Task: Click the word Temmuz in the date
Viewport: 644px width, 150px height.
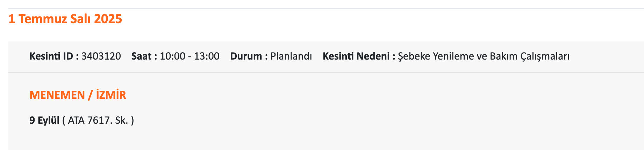Action: pyautogui.click(x=43, y=19)
